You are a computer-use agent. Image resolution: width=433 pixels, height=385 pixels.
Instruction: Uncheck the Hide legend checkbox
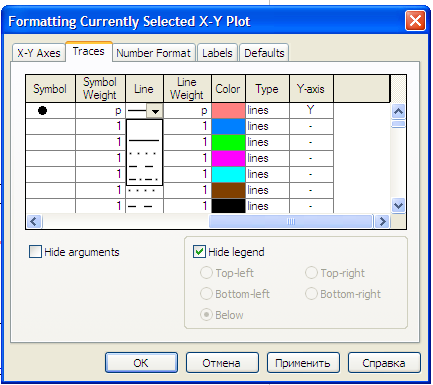[199, 252]
